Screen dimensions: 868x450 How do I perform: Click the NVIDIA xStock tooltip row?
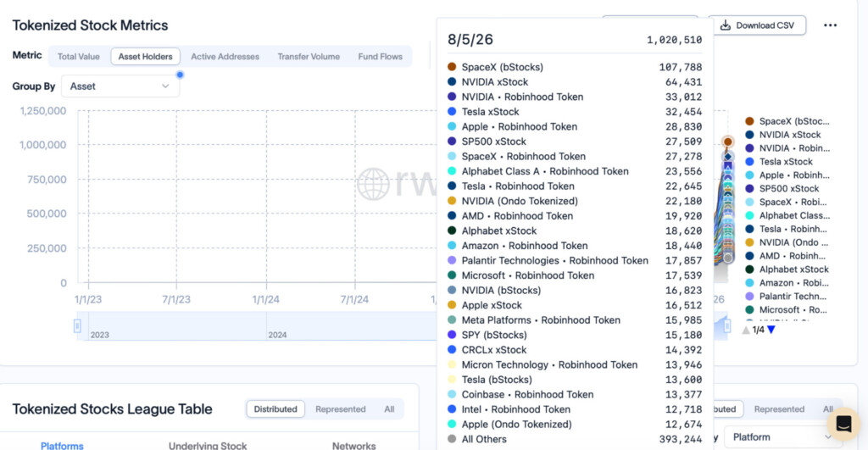(x=575, y=82)
